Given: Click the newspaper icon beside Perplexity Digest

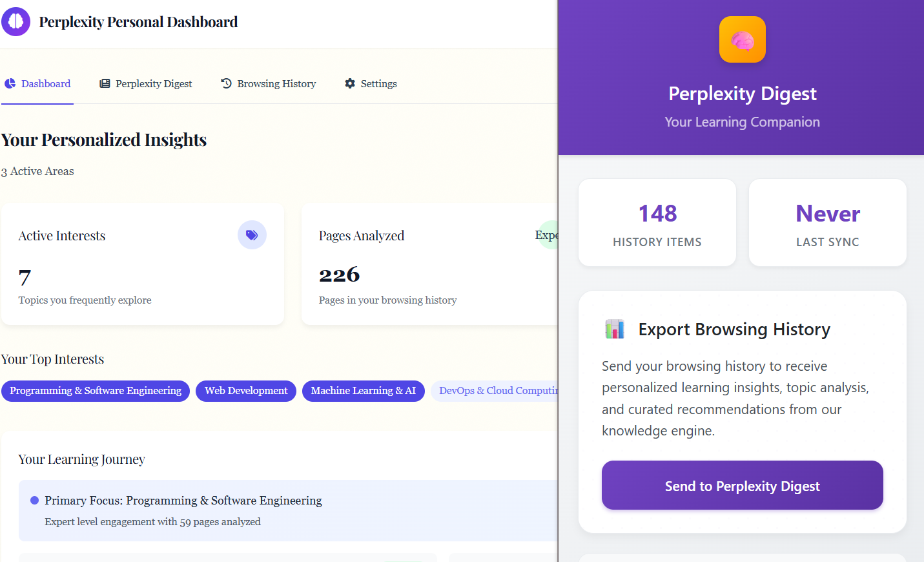Looking at the screenshot, I should point(105,84).
